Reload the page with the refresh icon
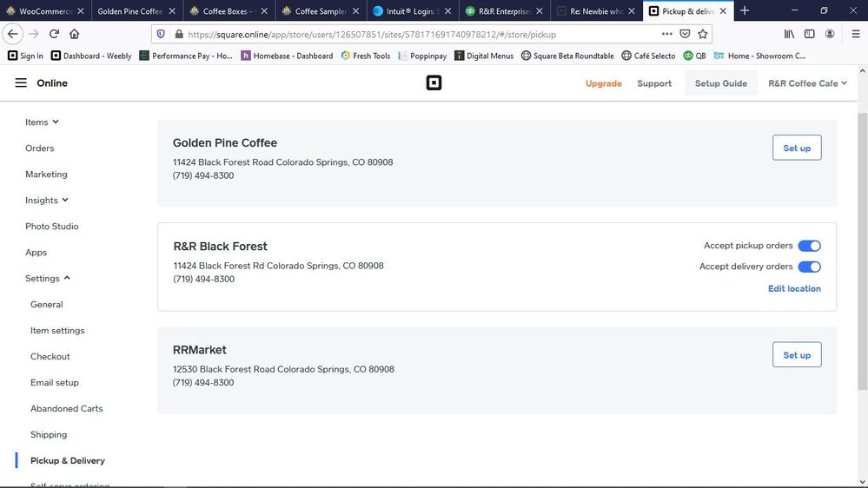 tap(54, 34)
